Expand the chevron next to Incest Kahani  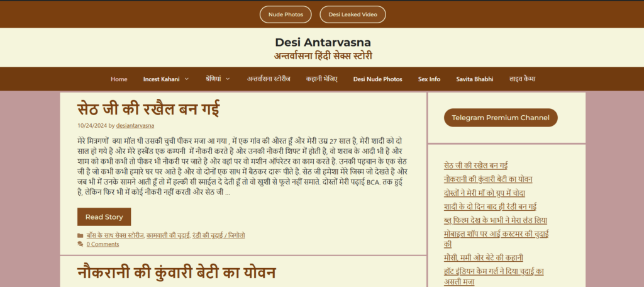186,79
